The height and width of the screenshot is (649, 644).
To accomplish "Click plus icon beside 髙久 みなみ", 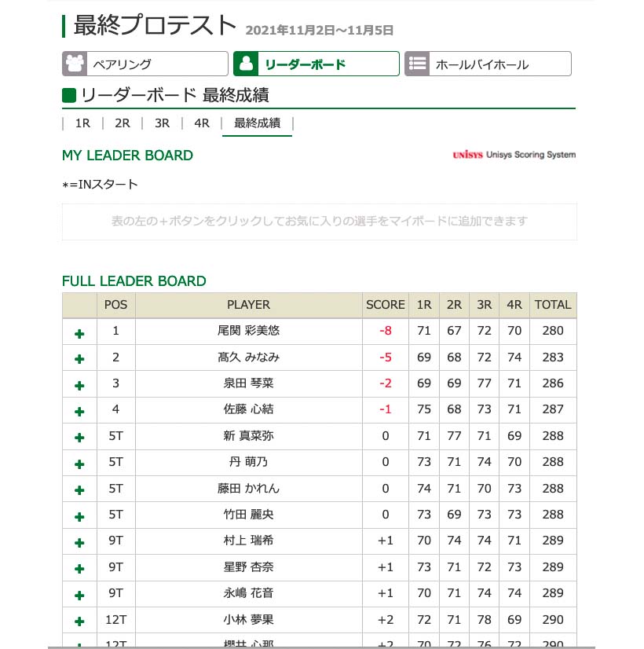I will point(79,359).
